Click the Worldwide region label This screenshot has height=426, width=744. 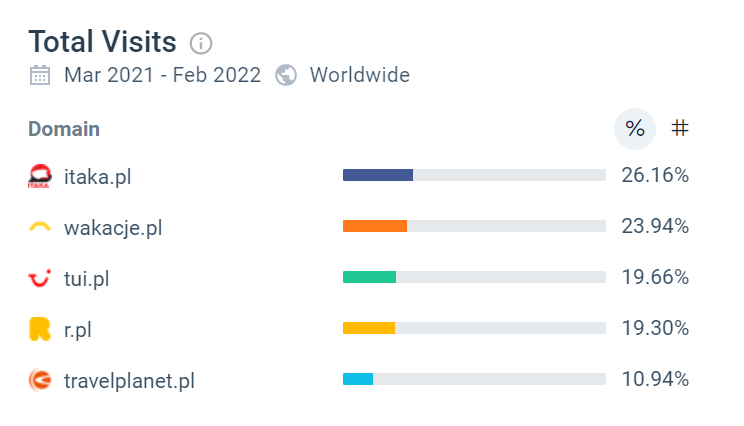point(360,75)
